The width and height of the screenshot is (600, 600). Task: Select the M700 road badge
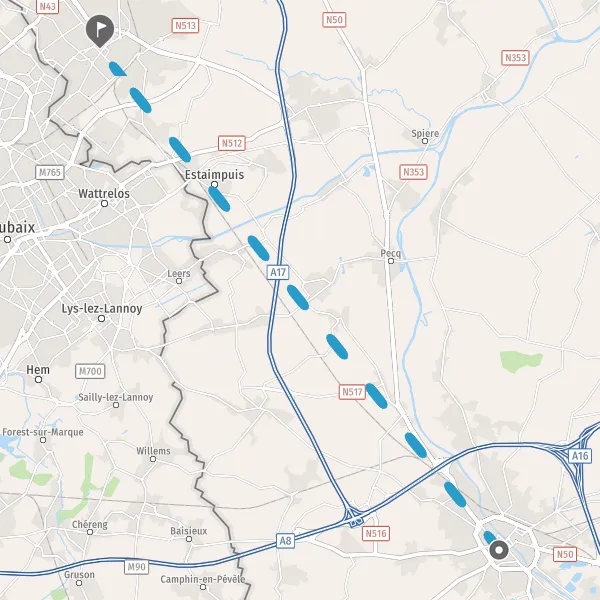(x=90, y=371)
